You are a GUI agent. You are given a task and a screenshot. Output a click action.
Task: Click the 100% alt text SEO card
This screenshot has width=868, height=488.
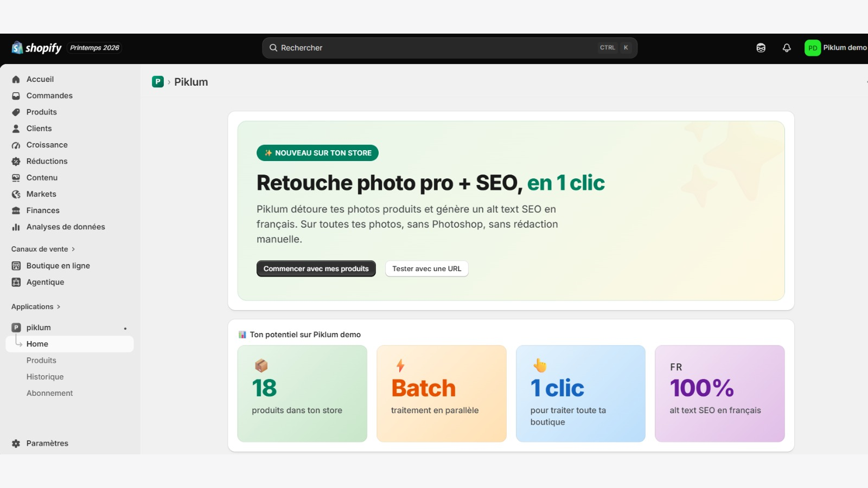pyautogui.click(x=720, y=394)
